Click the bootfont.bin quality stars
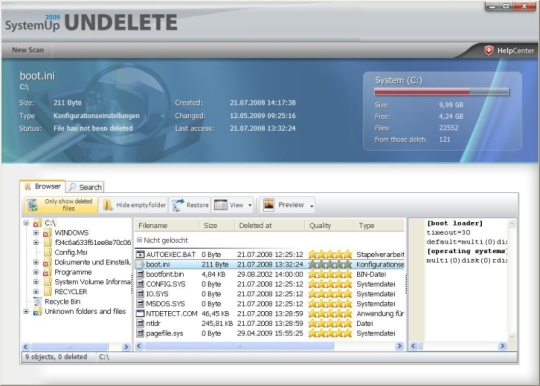 pos(330,274)
